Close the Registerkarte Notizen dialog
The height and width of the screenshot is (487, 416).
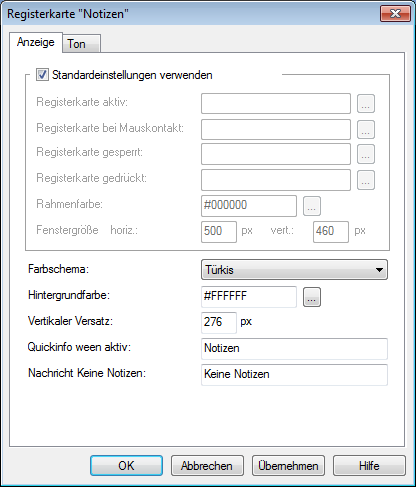point(395,14)
